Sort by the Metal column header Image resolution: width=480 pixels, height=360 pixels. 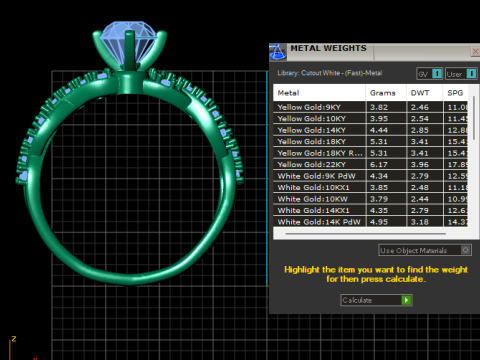point(319,93)
